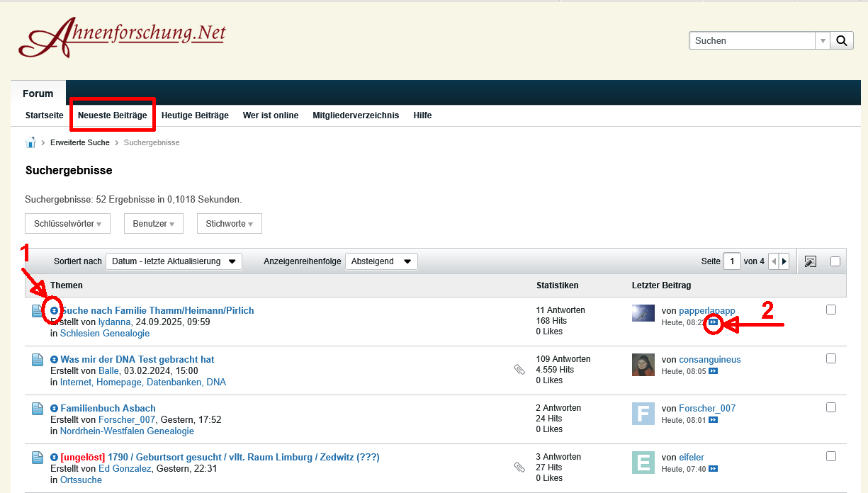Expand the Sortiert nach dropdown

[174, 261]
